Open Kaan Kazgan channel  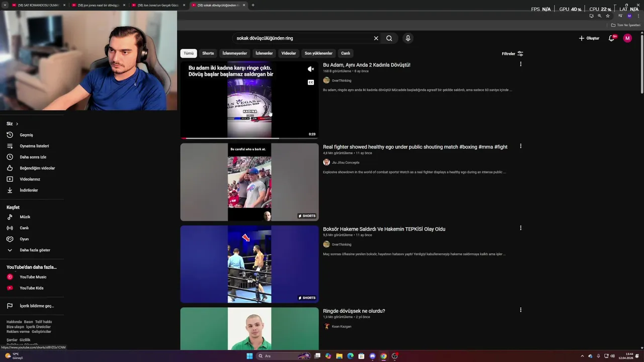tap(342, 326)
